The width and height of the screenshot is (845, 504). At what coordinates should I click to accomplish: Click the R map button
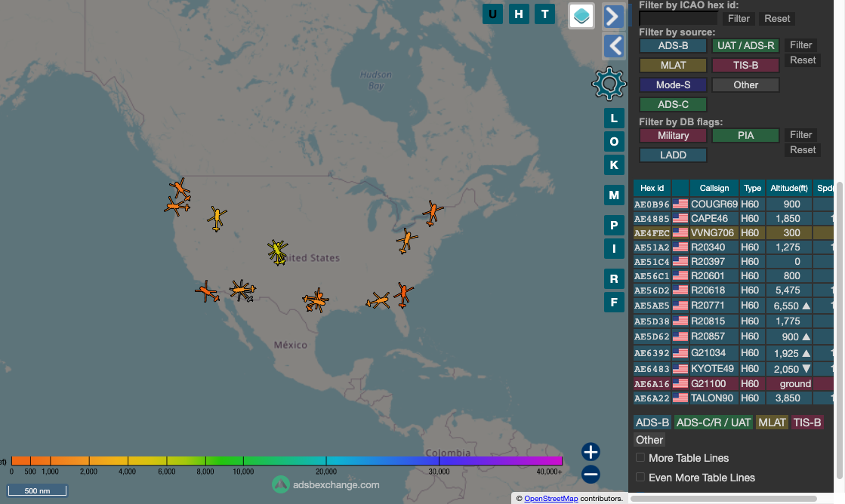(x=614, y=279)
